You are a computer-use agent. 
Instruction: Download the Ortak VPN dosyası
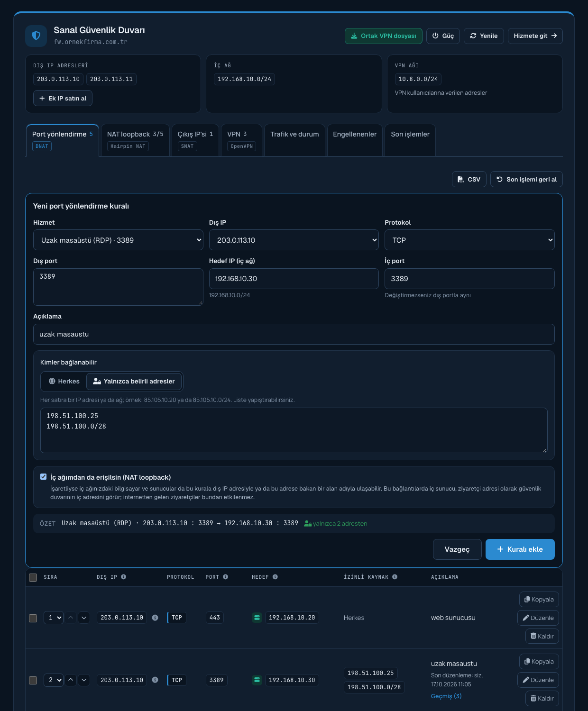[x=383, y=36]
